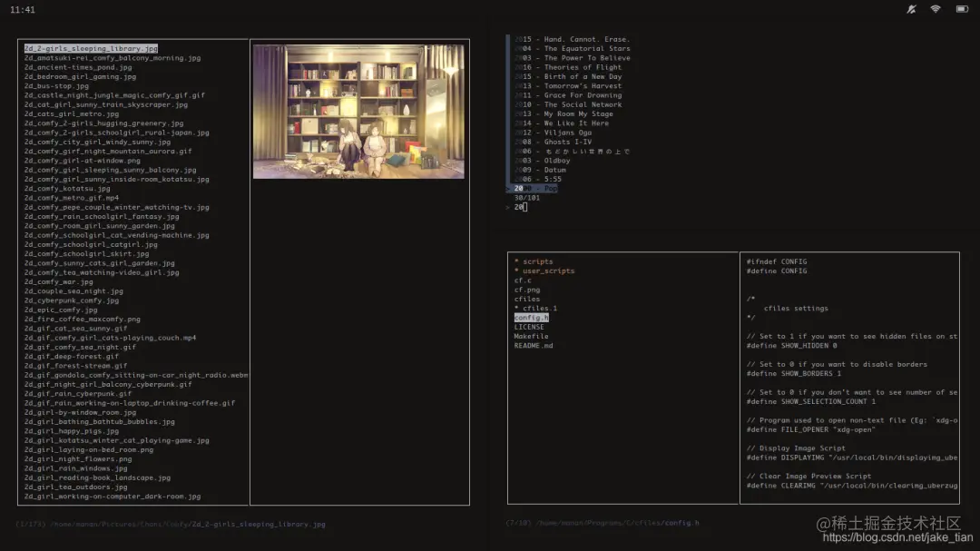Click the muted notification bell icon
Viewport: 980px width, 551px height.
coord(911,9)
